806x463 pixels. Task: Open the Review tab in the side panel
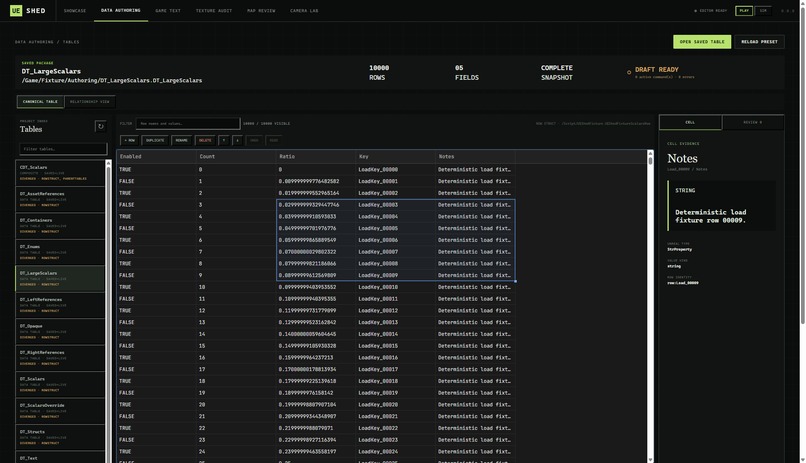[753, 122]
